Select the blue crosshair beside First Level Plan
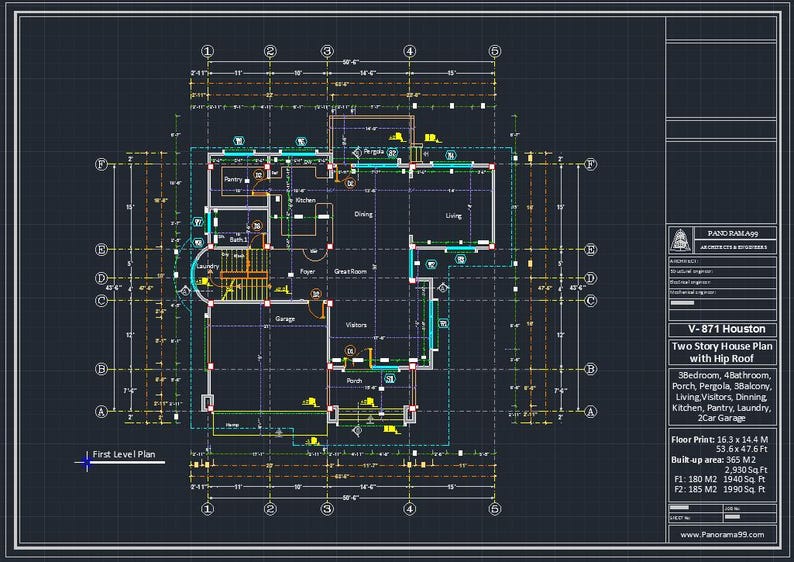 click(87, 462)
